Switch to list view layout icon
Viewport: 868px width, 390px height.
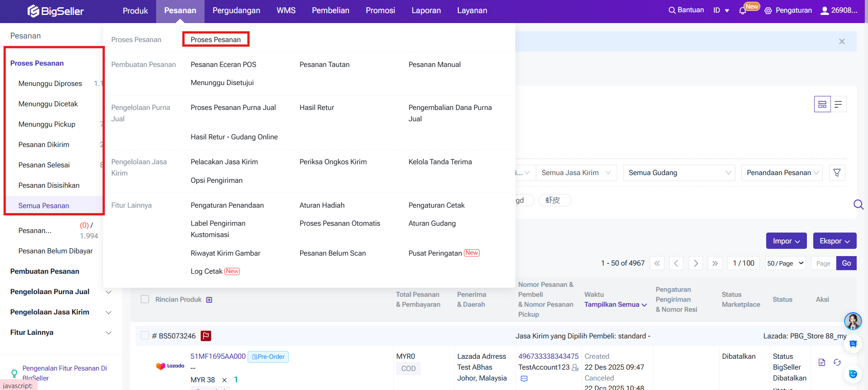(x=838, y=104)
